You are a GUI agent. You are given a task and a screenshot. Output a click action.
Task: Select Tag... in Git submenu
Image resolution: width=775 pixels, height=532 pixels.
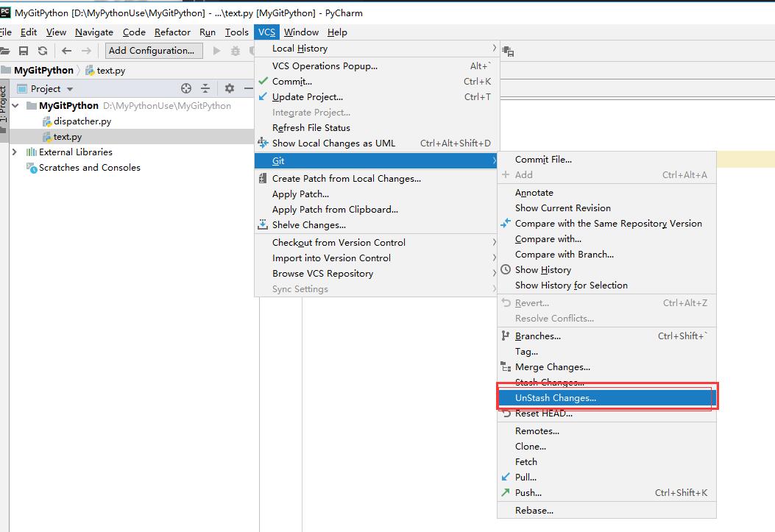click(606, 352)
